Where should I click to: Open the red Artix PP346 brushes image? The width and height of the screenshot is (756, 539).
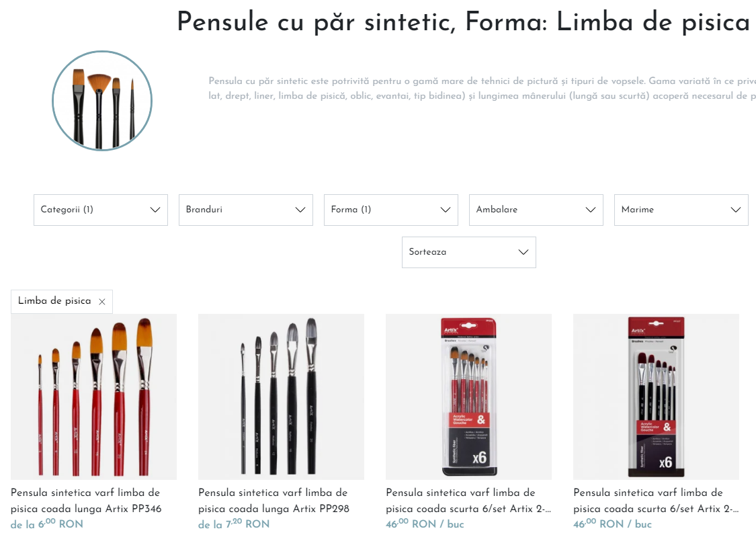point(93,397)
